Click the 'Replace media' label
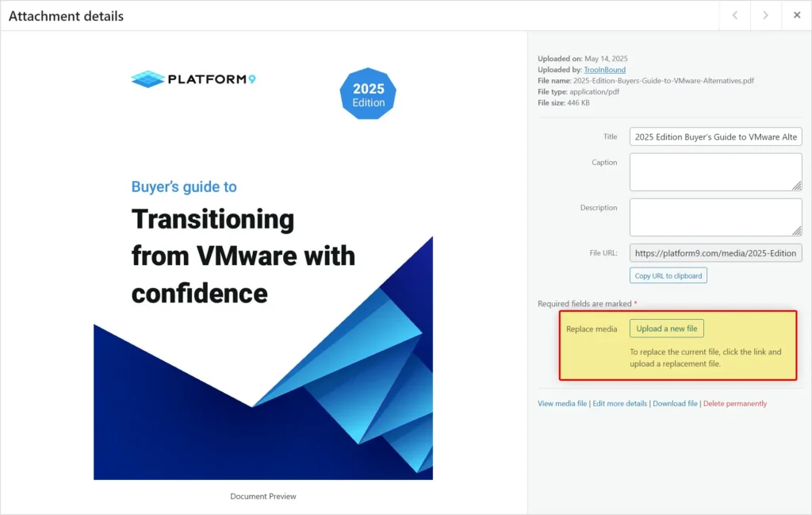Image resolution: width=812 pixels, height=515 pixels. 592,329
